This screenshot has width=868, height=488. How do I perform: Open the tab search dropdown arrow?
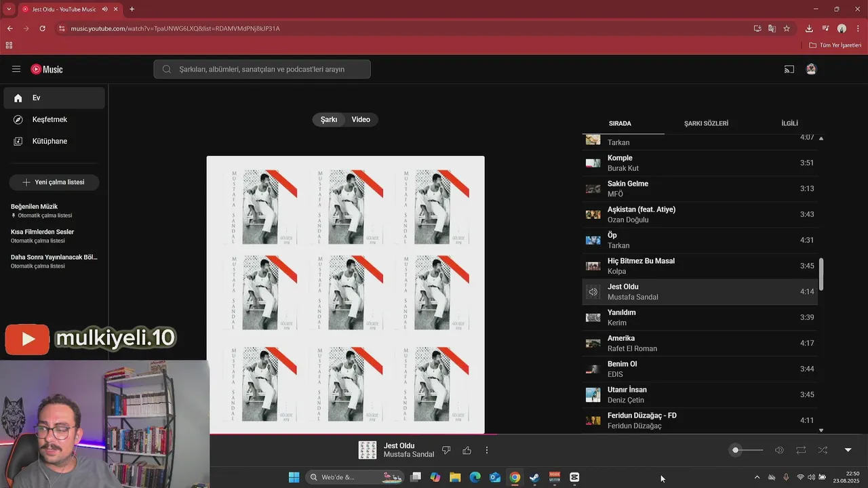tap(8, 9)
